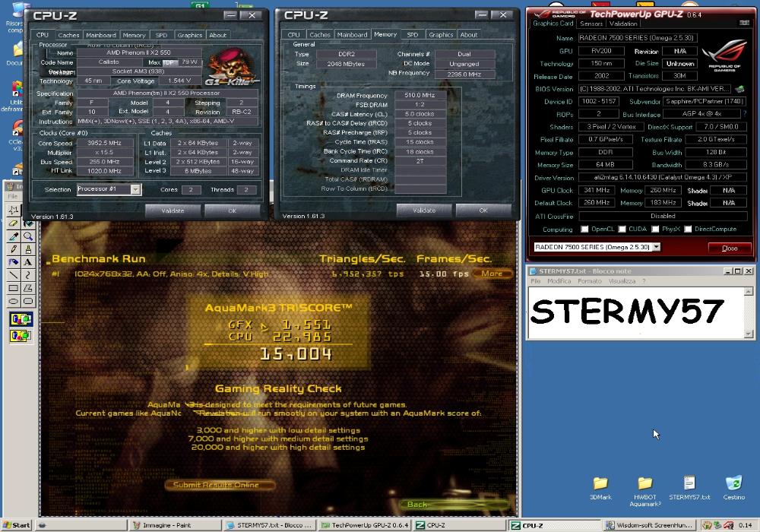Click the GPU-Z BIOS save chip icon
The image size is (760, 532).
click(739, 89)
